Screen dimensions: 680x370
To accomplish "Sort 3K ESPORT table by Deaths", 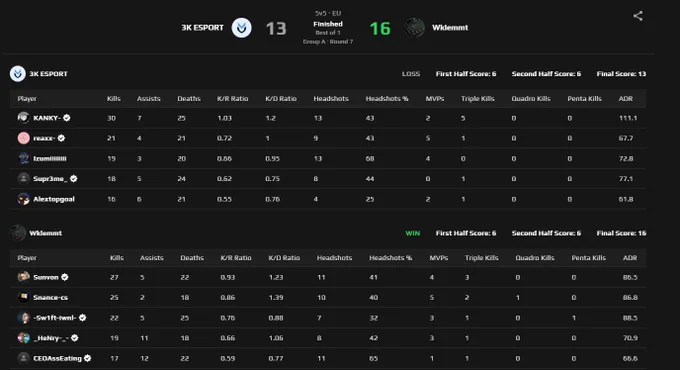I will point(189,98).
